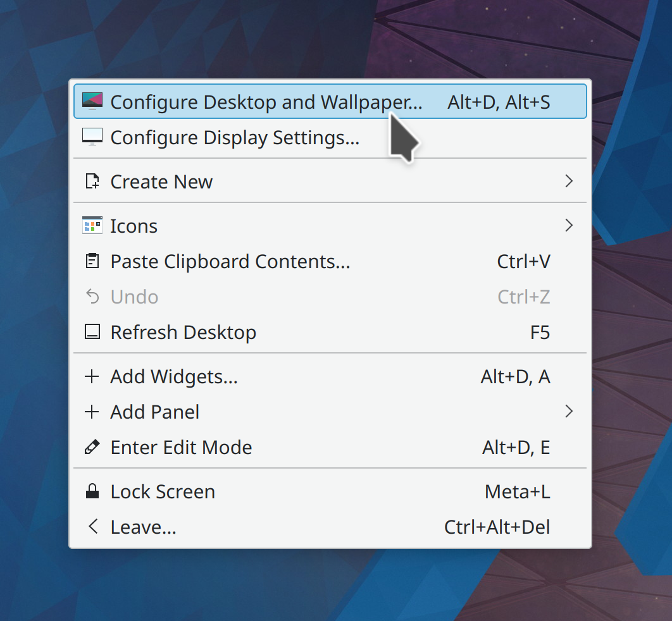The width and height of the screenshot is (672, 621).
Task: Click the clipboard icon beside Paste Clipboard Contents
Action: click(92, 261)
